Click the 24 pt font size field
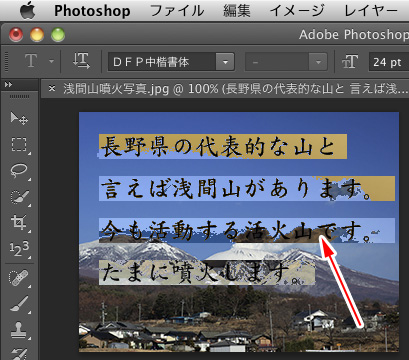409x360 pixels. pyautogui.click(x=389, y=62)
